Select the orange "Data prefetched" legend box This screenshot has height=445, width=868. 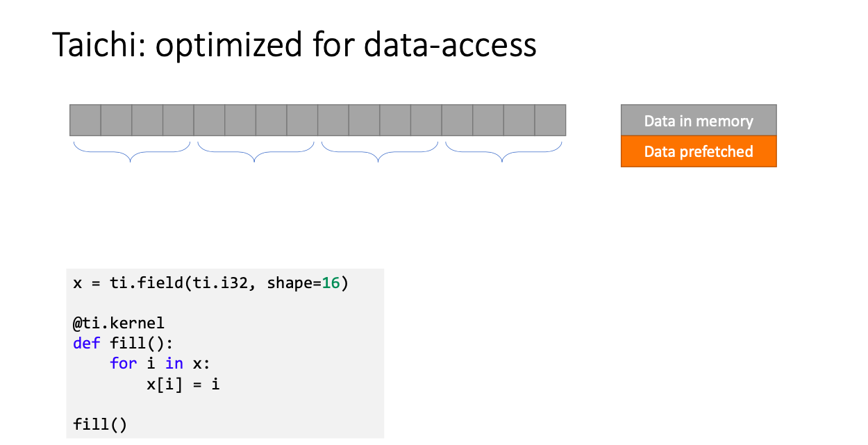699,151
